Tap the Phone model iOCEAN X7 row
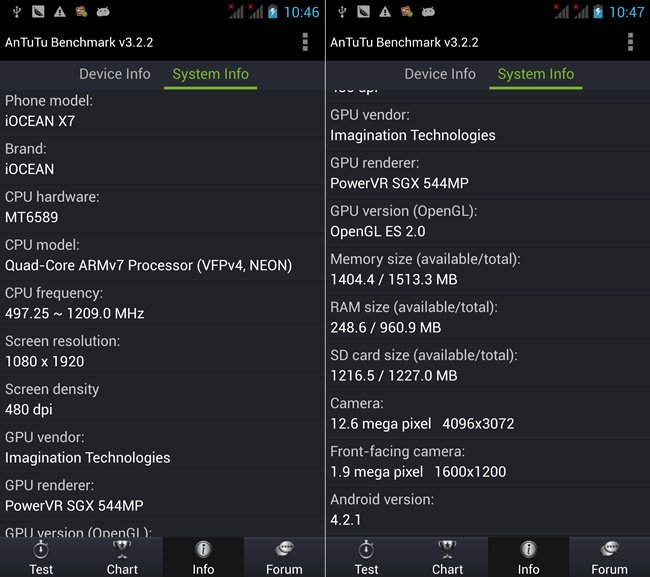 (162, 111)
